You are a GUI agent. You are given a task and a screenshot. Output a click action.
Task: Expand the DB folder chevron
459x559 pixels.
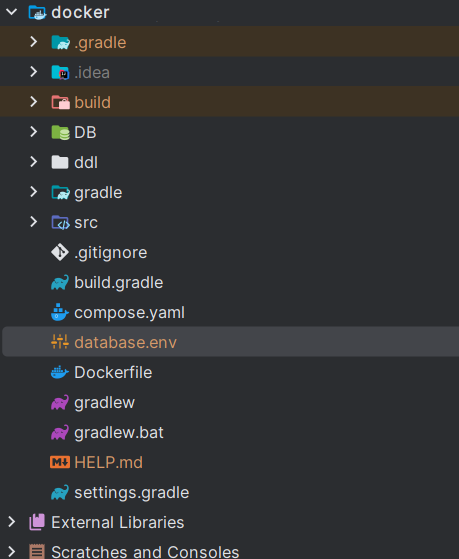coord(34,132)
